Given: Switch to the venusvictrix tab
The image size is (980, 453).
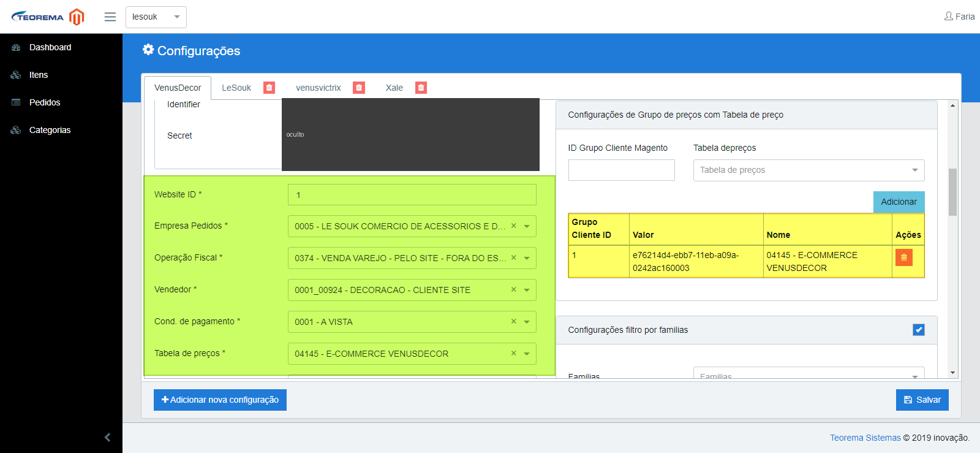Looking at the screenshot, I should coord(318,88).
